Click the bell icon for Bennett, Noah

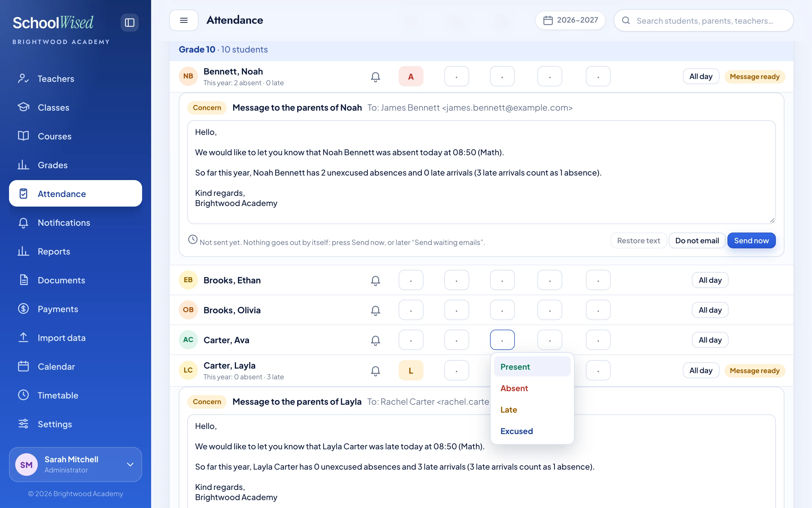[376, 76]
